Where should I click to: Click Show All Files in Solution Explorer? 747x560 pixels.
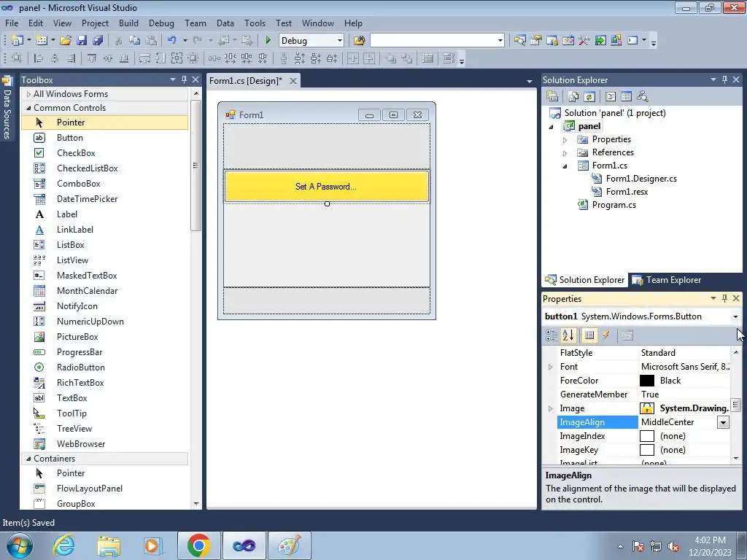click(x=573, y=97)
